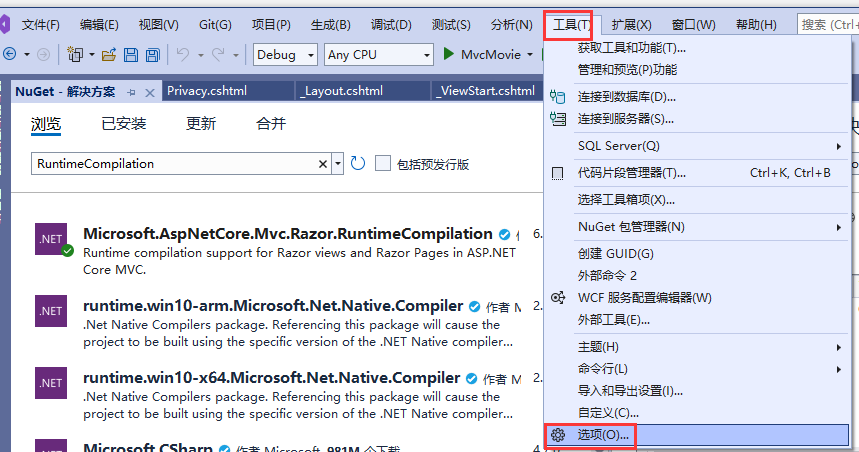Click the open file folder icon
The image size is (859, 452).
109,54
